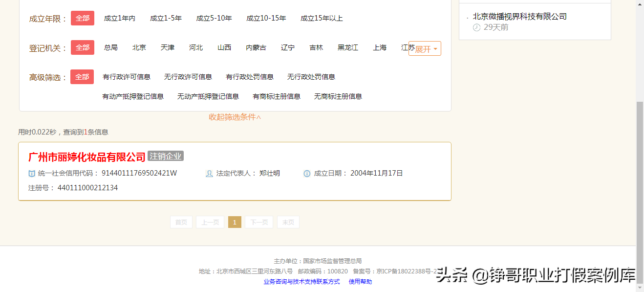
Task: Filter by 有行政处罚信息
Action: click(x=250, y=77)
